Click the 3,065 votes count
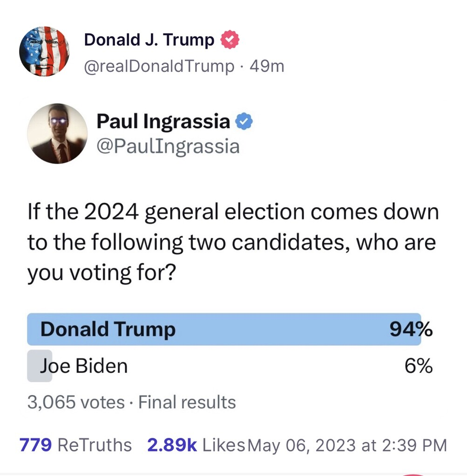 tap(76, 402)
